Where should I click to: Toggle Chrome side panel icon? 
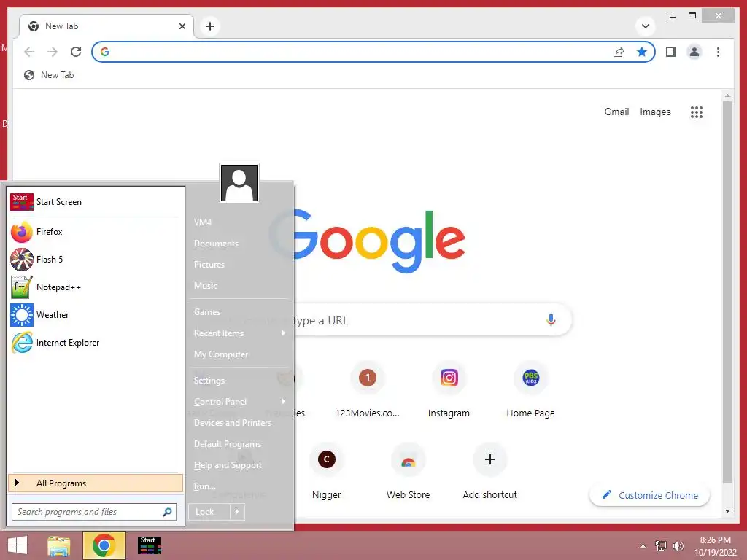pyautogui.click(x=671, y=52)
